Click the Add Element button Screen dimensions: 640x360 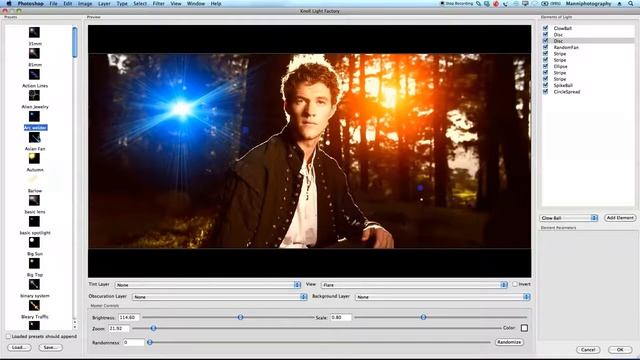(620, 218)
